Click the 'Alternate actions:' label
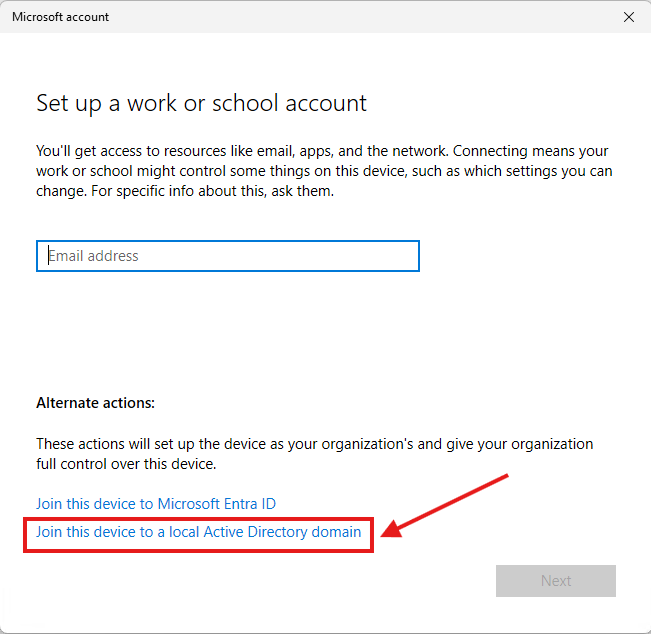Screen dimensions: 651x634 95,403
